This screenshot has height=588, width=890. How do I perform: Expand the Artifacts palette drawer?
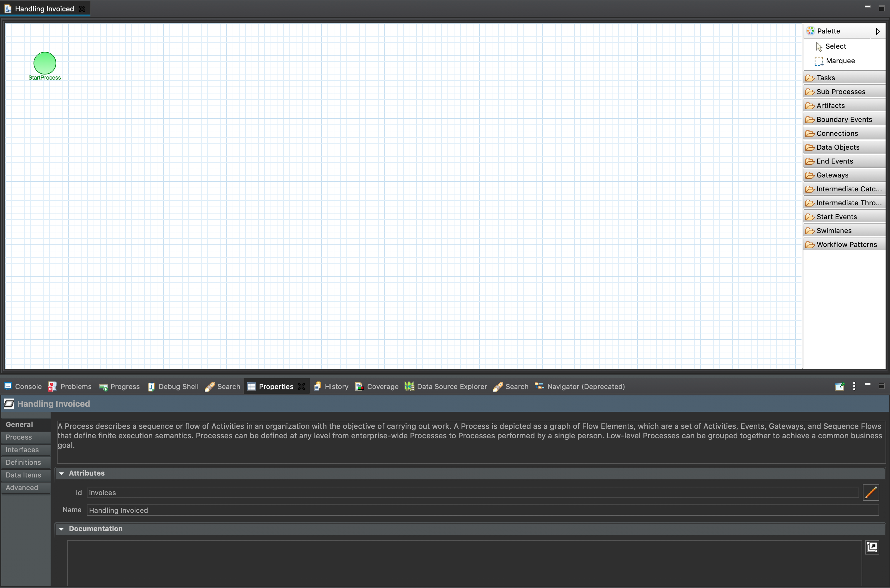[844, 105]
